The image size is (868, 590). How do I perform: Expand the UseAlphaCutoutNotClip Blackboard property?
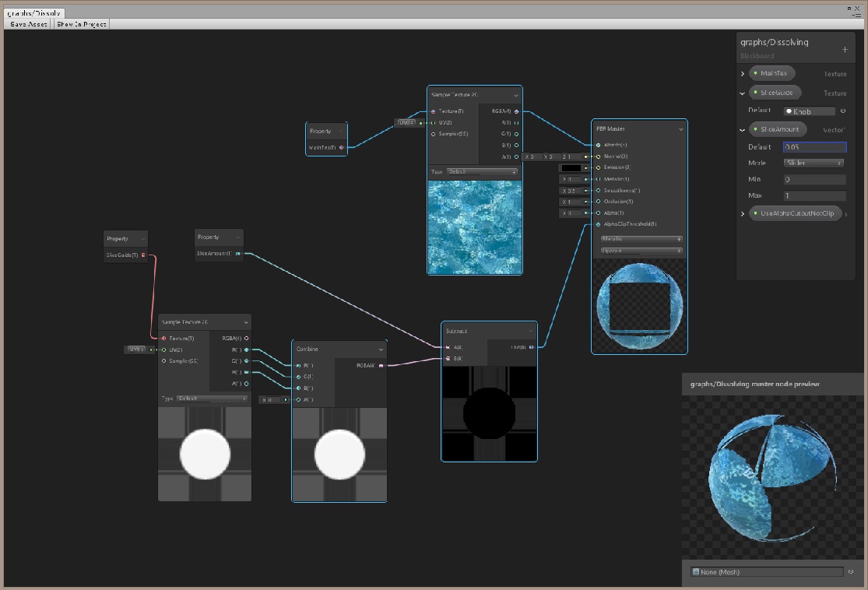[741, 213]
